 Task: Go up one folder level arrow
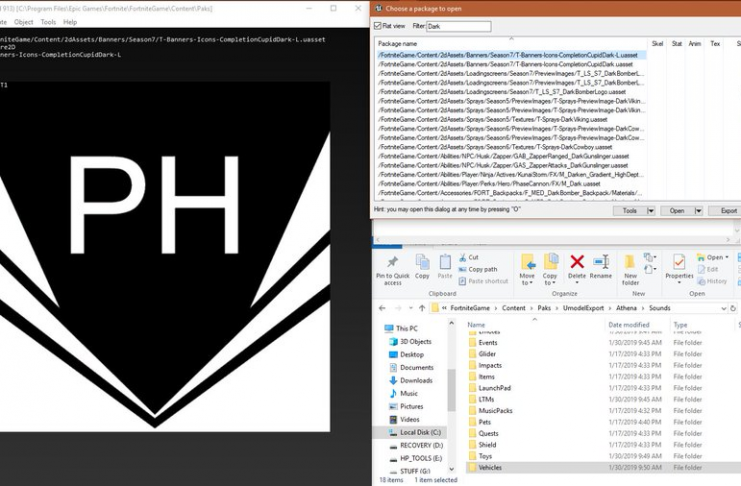(422, 308)
